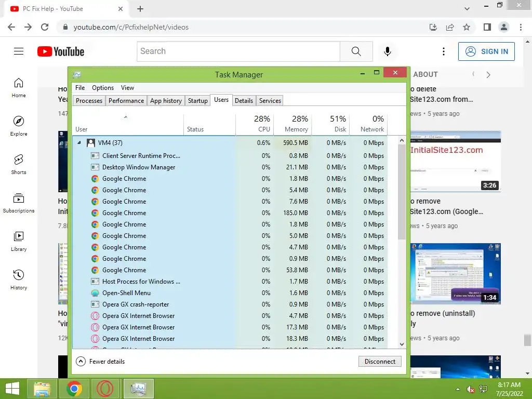Go forward in Chrome browser
The width and height of the screenshot is (532, 399).
coord(28,27)
